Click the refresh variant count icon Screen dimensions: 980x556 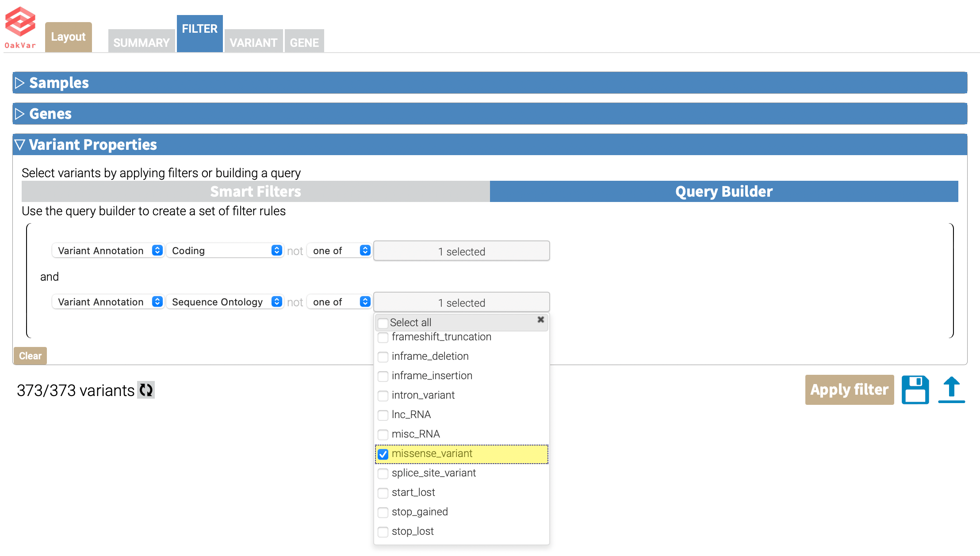coord(146,390)
